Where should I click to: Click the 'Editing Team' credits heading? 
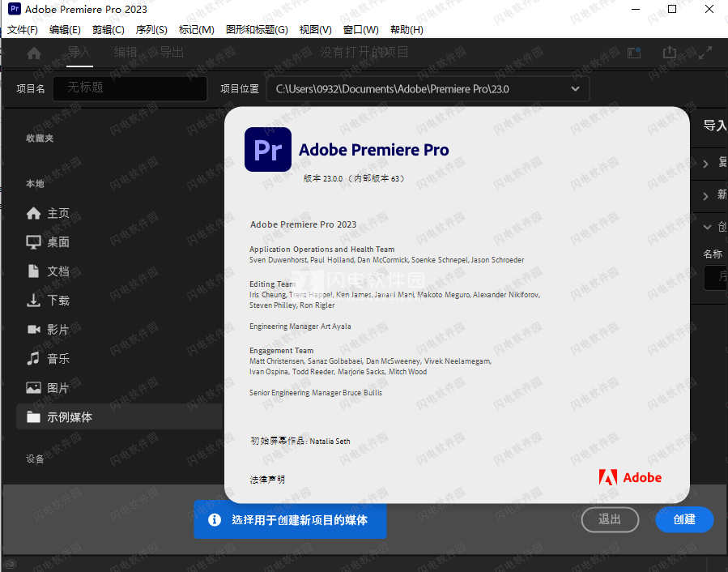point(273,284)
